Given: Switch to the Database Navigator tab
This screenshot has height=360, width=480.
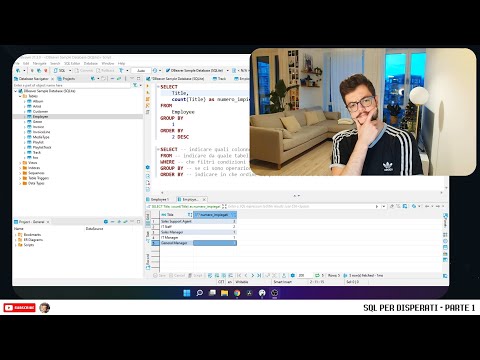Looking at the screenshot, I should click(33, 79).
